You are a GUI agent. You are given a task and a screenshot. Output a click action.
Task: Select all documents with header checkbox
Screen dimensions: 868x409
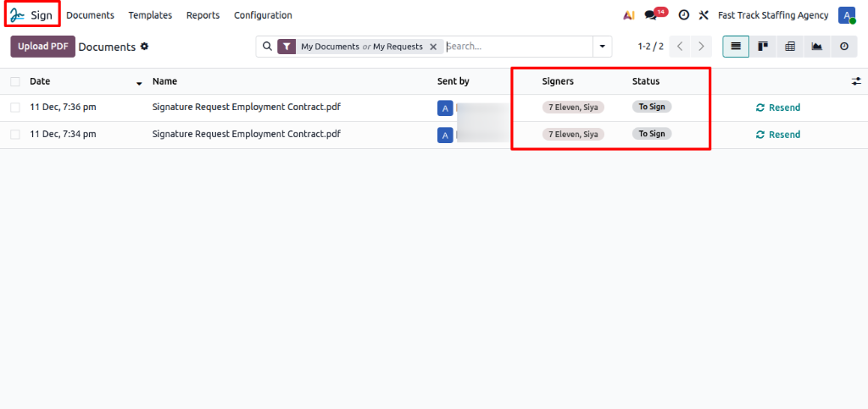15,81
